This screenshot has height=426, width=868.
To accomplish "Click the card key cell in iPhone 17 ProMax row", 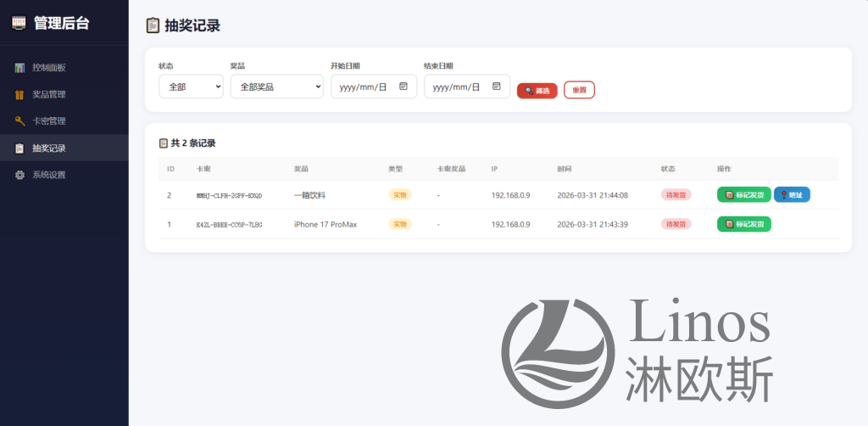I will click(x=229, y=225).
